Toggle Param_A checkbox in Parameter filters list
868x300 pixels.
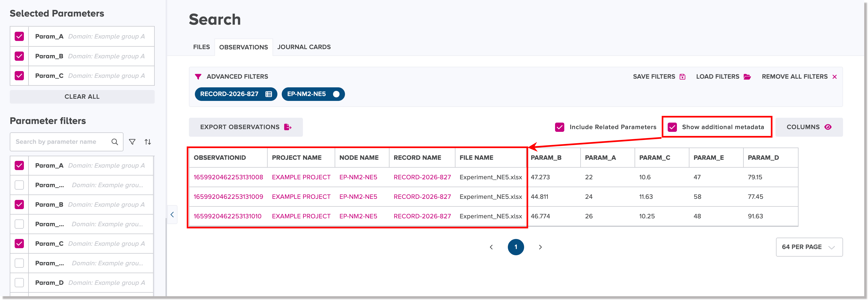click(x=19, y=166)
